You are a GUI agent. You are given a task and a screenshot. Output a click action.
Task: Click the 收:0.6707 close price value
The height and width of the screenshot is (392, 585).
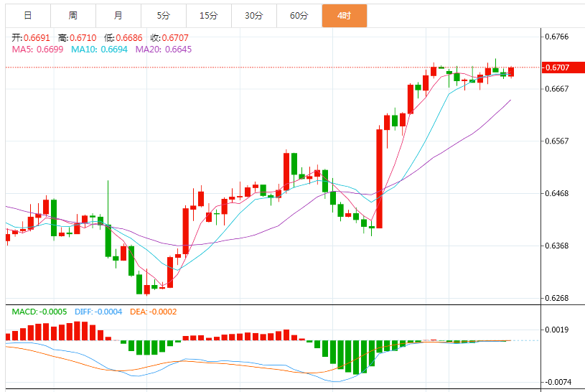(x=169, y=38)
